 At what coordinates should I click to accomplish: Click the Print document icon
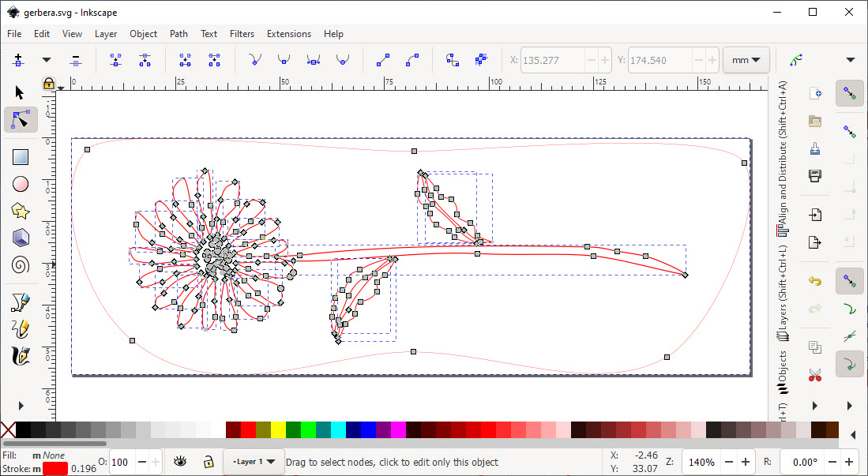(x=815, y=174)
